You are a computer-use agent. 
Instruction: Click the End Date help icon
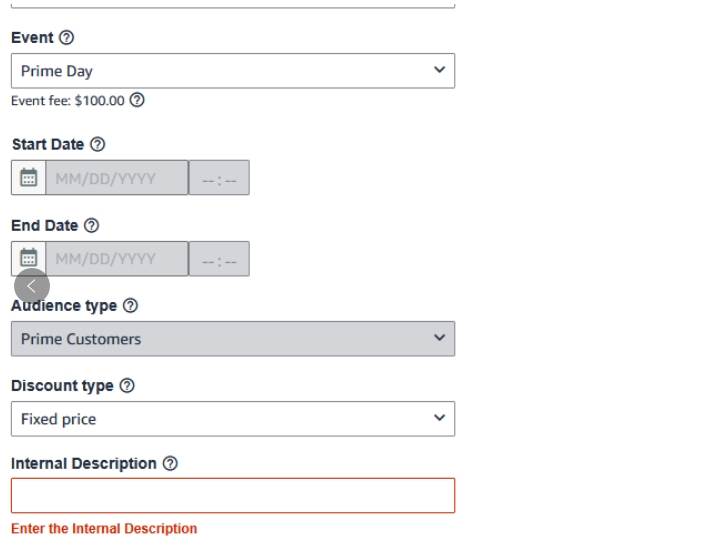click(92, 226)
